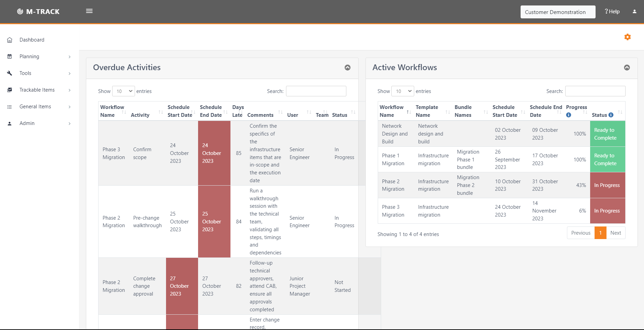Focus the Overdue Activities search field
The image size is (644, 330).
click(x=316, y=91)
